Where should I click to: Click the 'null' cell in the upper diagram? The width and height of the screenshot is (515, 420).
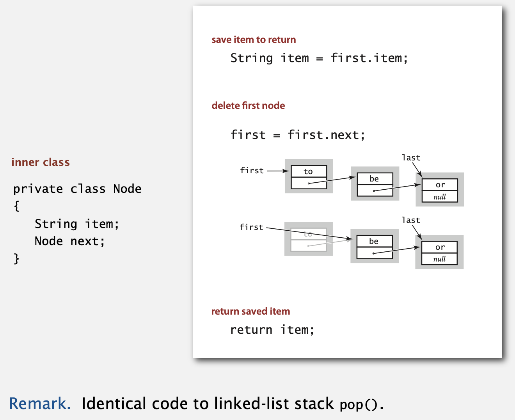[x=440, y=197]
